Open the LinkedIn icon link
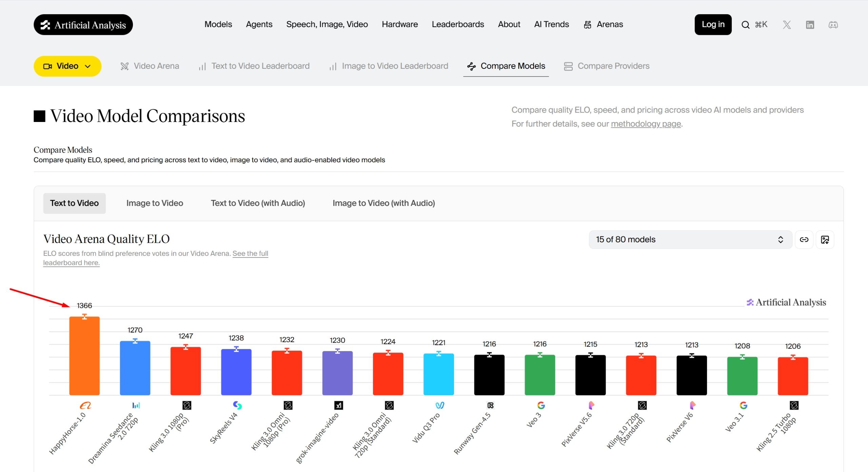 [x=810, y=25]
